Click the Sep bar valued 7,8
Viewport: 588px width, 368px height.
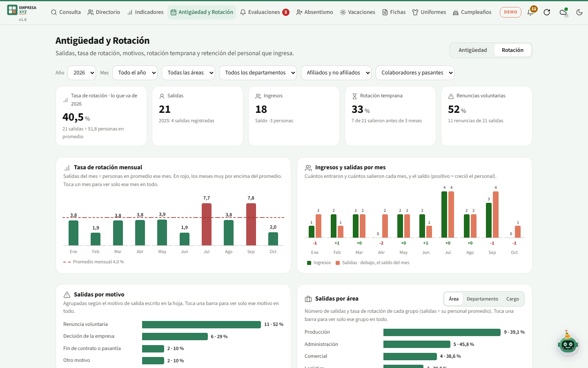pyautogui.click(x=251, y=224)
